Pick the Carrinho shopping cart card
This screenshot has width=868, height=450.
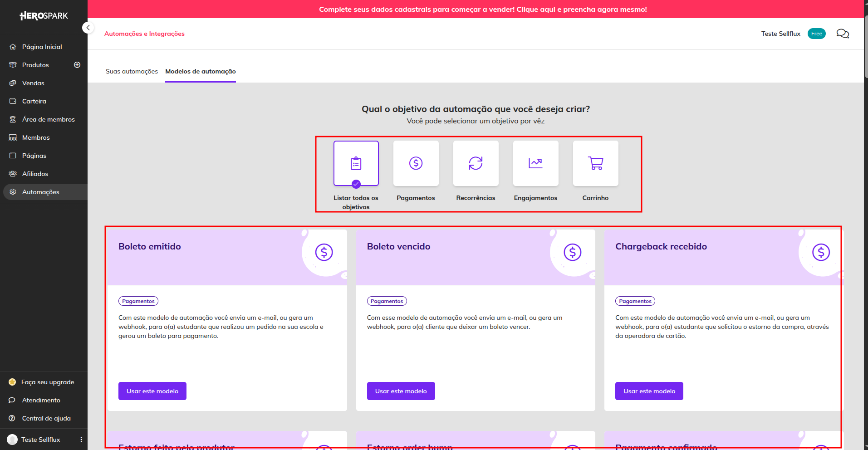point(595,163)
